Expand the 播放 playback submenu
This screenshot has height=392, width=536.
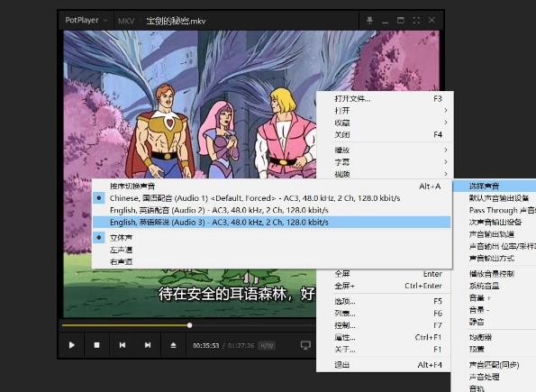pyautogui.click(x=385, y=150)
